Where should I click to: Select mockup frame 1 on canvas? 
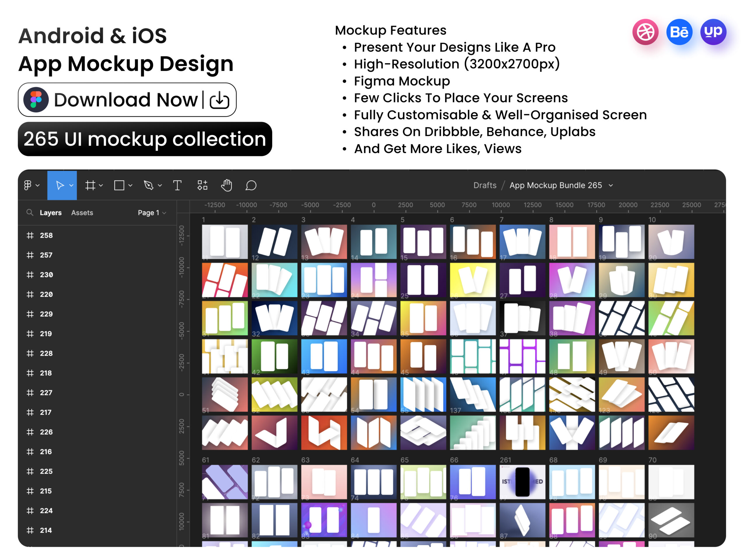225,242
